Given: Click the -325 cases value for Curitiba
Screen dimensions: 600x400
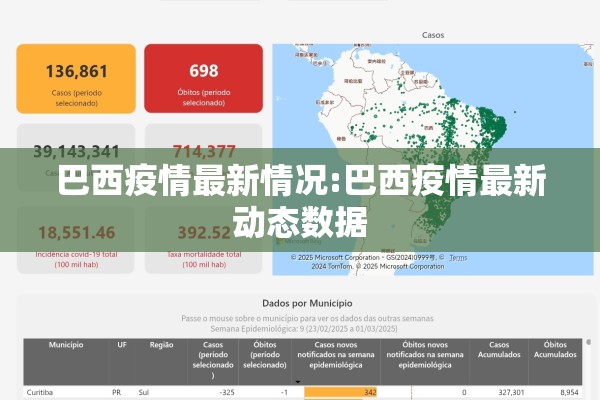Looking at the screenshot, I should (x=227, y=392).
